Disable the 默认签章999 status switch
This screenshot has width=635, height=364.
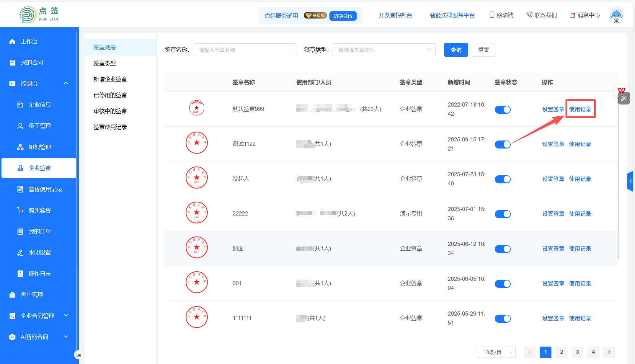pyautogui.click(x=502, y=110)
